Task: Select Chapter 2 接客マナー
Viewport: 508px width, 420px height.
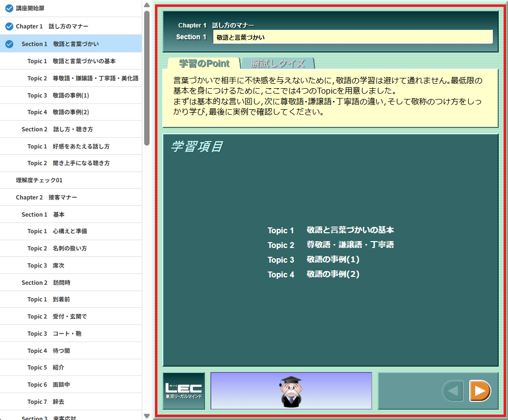Action: click(71, 197)
